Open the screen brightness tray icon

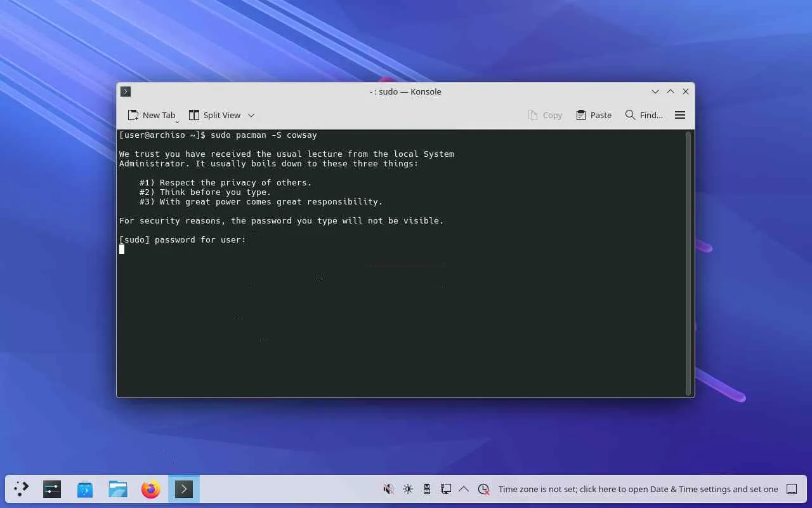pos(408,489)
